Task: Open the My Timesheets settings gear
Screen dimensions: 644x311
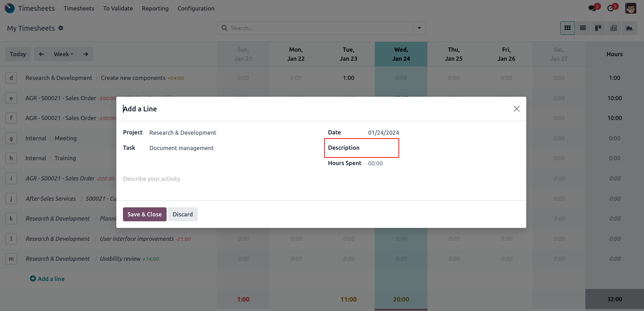Action: point(61,28)
